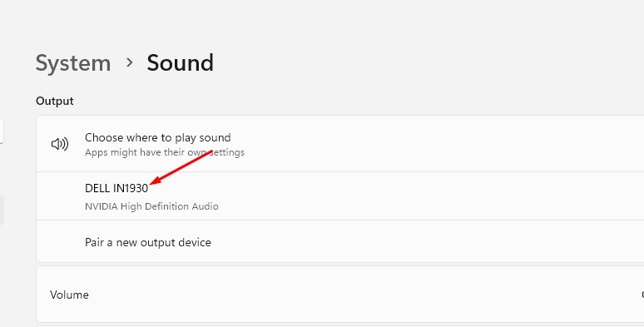
Task: Select the highlighted sidebar item at left edge
Action: point(2,211)
